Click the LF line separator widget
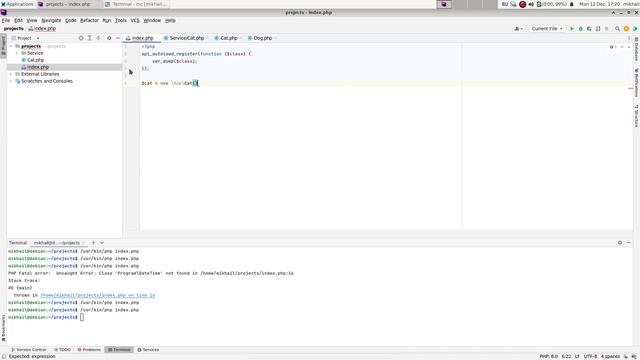Viewport: 640px width, 360px height. pyautogui.click(x=577, y=356)
